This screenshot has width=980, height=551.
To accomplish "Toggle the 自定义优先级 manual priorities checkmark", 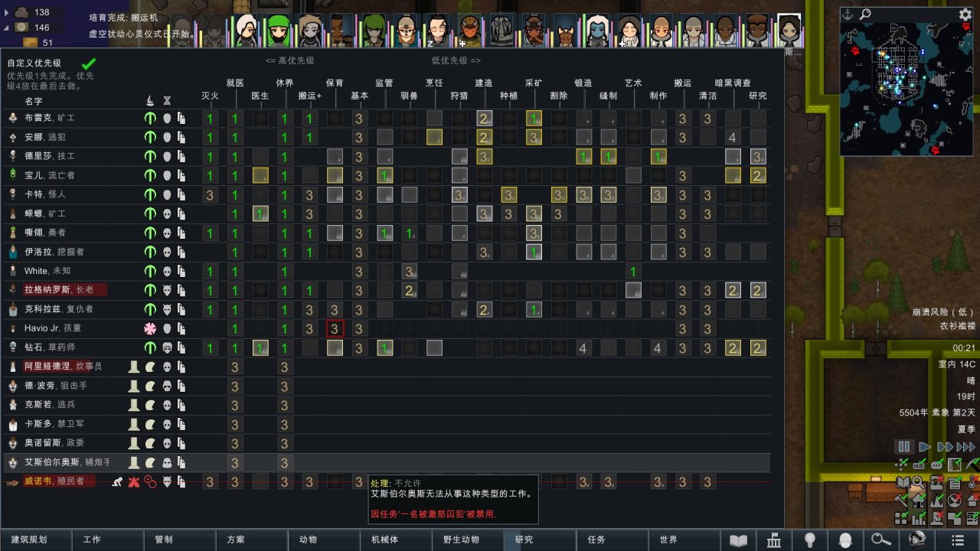I will tap(89, 64).
